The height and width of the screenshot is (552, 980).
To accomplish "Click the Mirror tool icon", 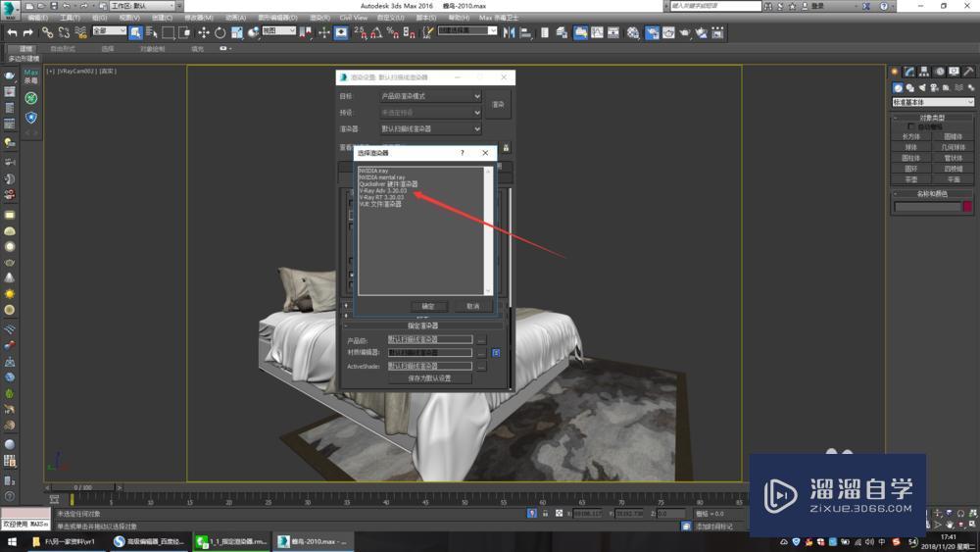I will 509,32.
